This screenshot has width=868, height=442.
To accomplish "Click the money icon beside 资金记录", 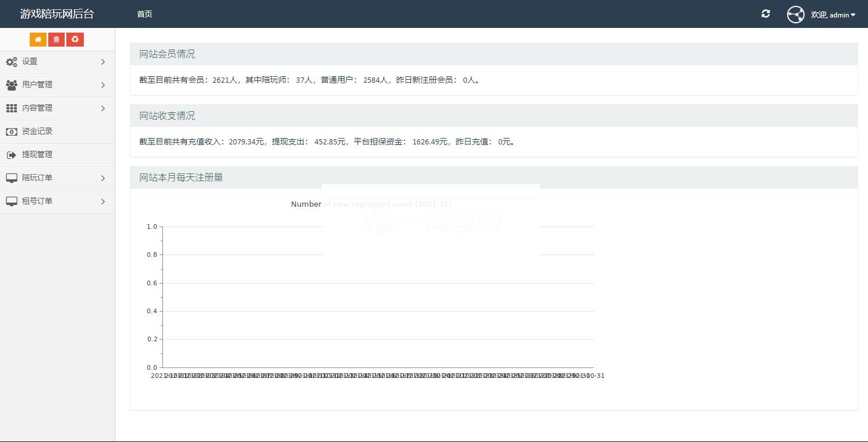I will [x=12, y=132].
